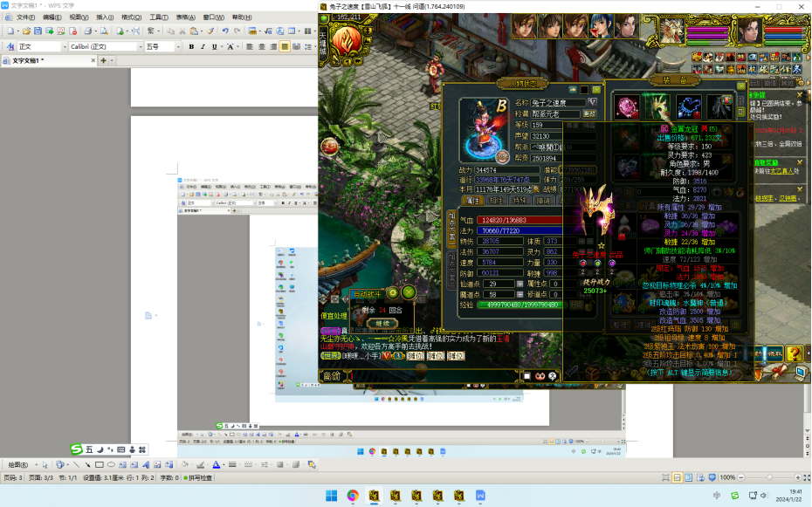Image resolution: width=812 pixels, height=507 pixels.
Task: Open the font size 五号 dropdown
Action: pos(178,46)
